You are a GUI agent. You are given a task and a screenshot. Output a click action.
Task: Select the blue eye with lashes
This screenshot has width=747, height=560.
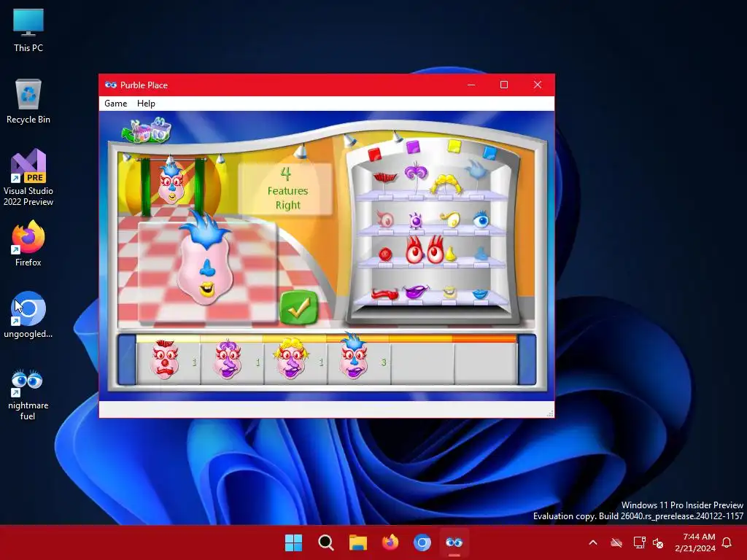(481, 219)
